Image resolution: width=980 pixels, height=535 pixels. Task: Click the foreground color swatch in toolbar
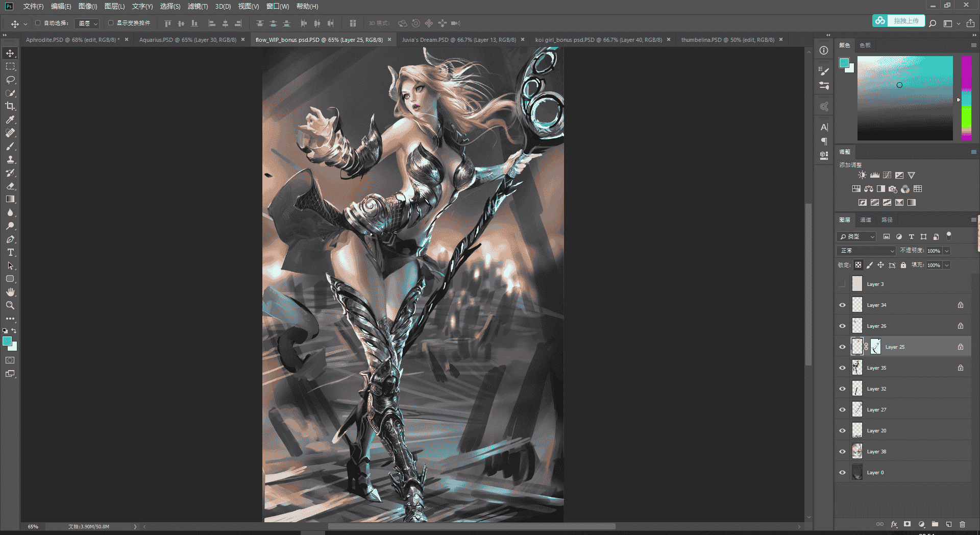point(7,341)
